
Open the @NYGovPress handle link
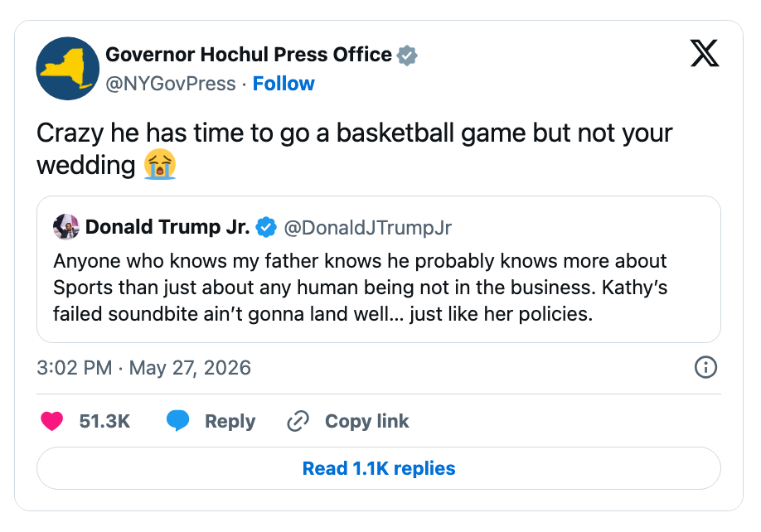click(170, 84)
